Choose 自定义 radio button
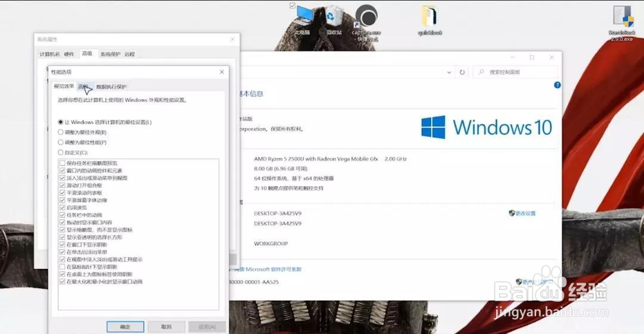Viewport: 644px width, 334px height. pyautogui.click(x=61, y=153)
